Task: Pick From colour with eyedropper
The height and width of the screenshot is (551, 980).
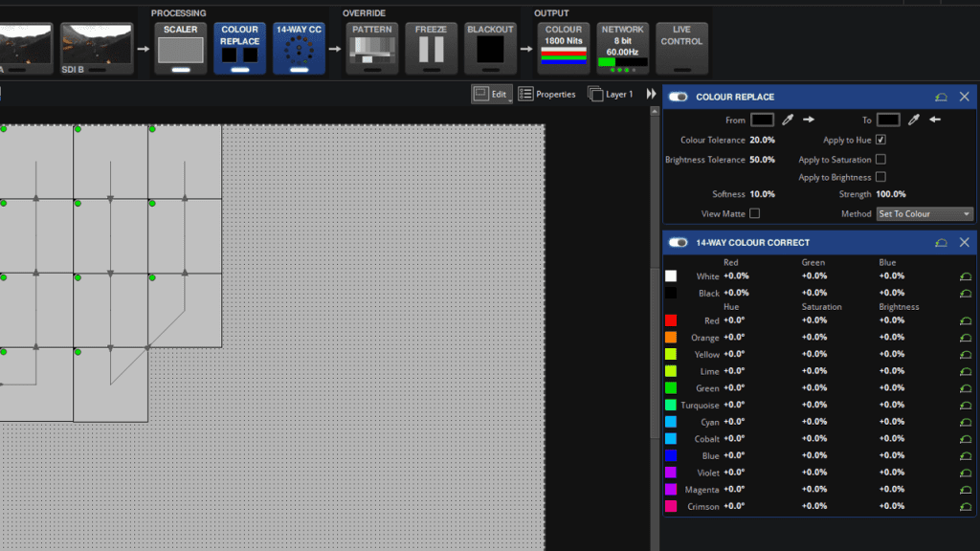Action: [788, 120]
